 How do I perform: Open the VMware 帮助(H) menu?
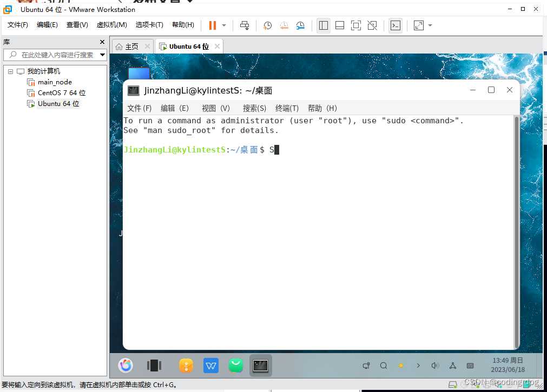point(183,25)
